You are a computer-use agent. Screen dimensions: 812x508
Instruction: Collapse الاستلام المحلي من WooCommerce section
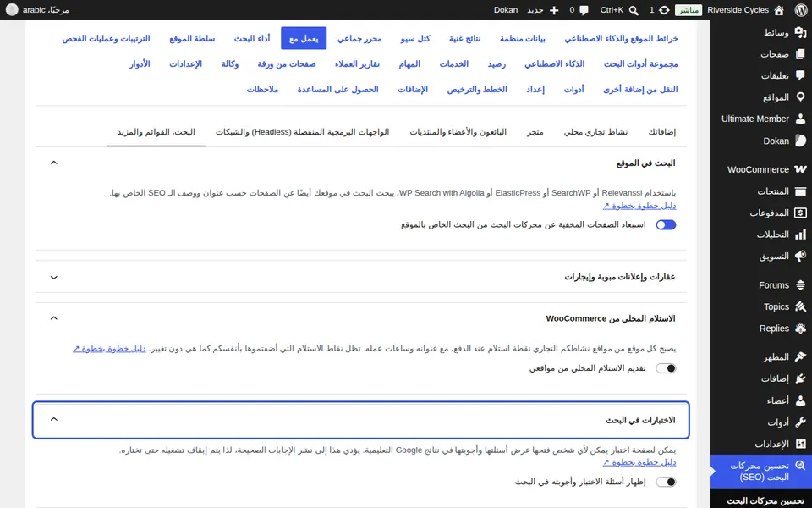[54, 318]
